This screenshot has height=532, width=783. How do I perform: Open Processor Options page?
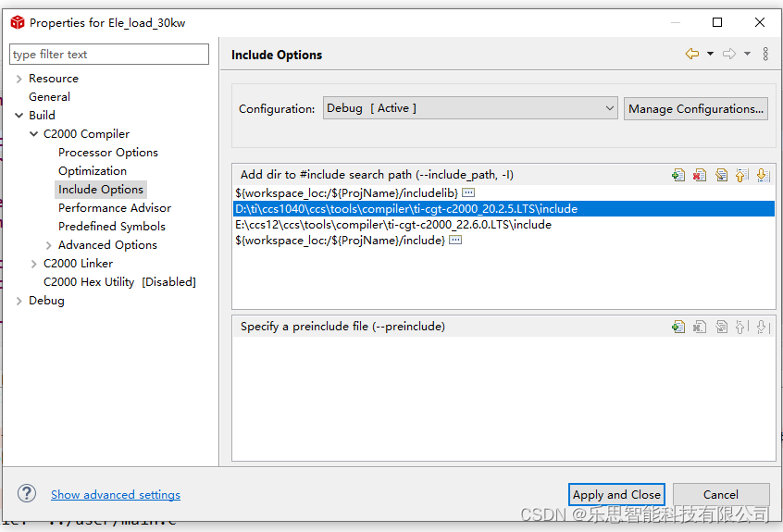tap(108, 153)
